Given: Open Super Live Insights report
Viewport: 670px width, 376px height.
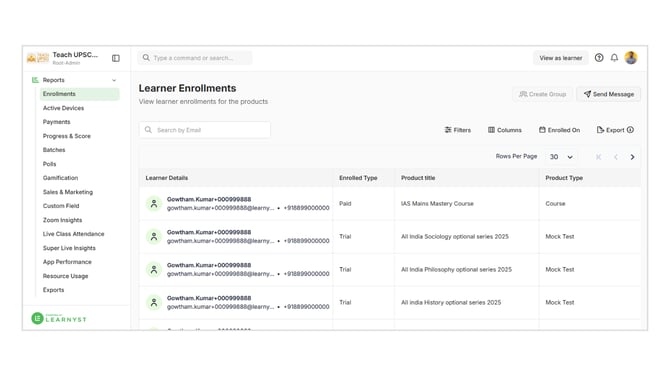Looking at the screenshot, I should pos(69,248).
